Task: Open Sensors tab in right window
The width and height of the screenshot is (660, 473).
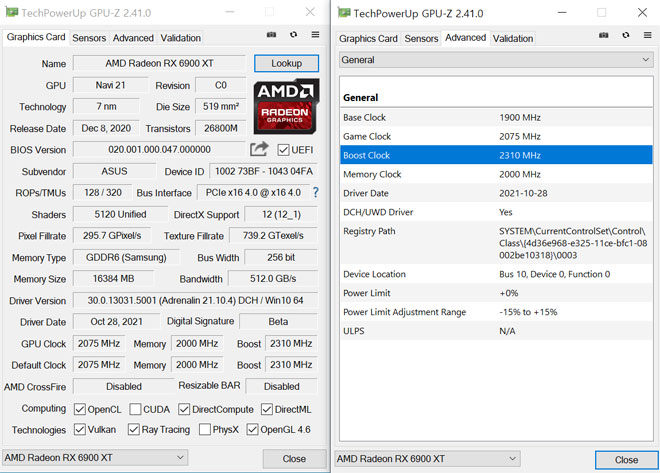Action: pos(421,39)
